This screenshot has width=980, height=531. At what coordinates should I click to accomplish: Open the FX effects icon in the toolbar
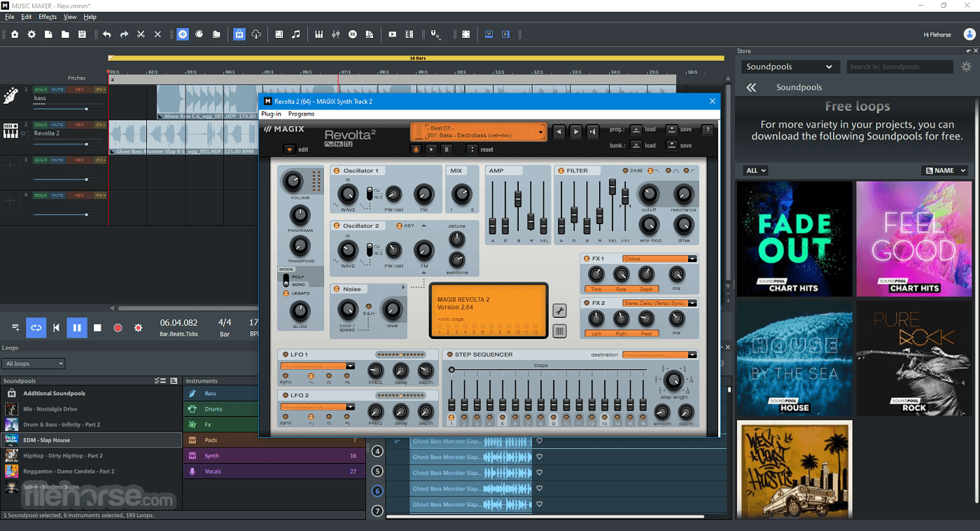tap(353, 34)
